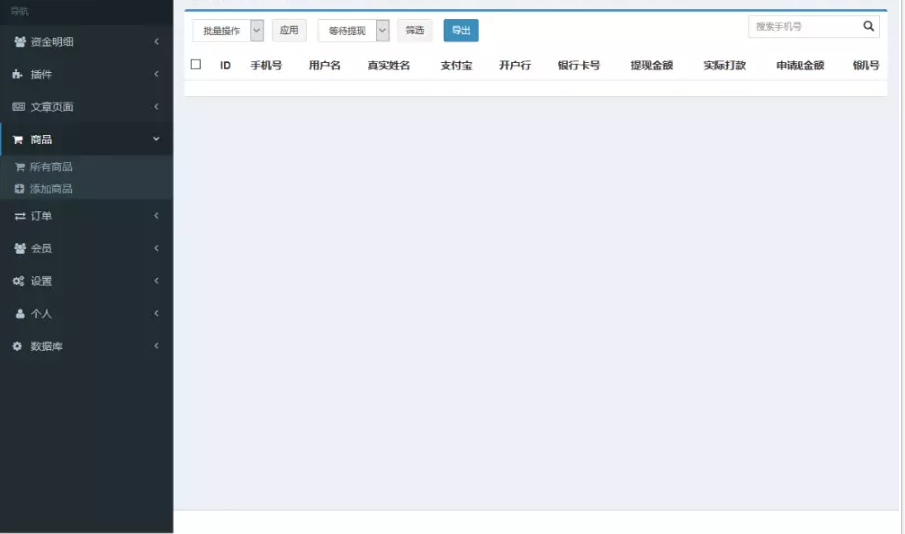Expand the 会员 menu chevron
Image resolution: width=905 pixels, height=534 pixels.
click(156, 248)
